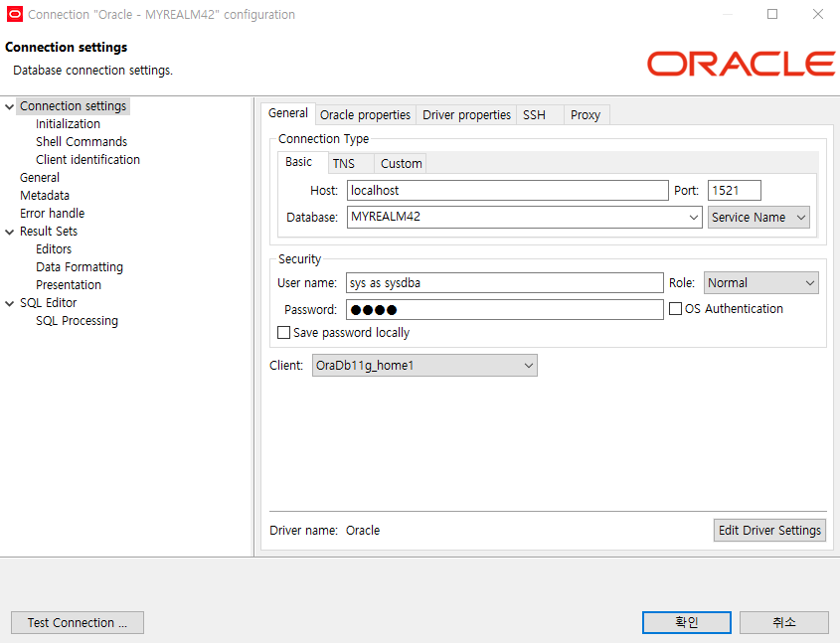Open the Proxy tab
Image resolution: width=840 pixels, height=643 pixels.
586,115
